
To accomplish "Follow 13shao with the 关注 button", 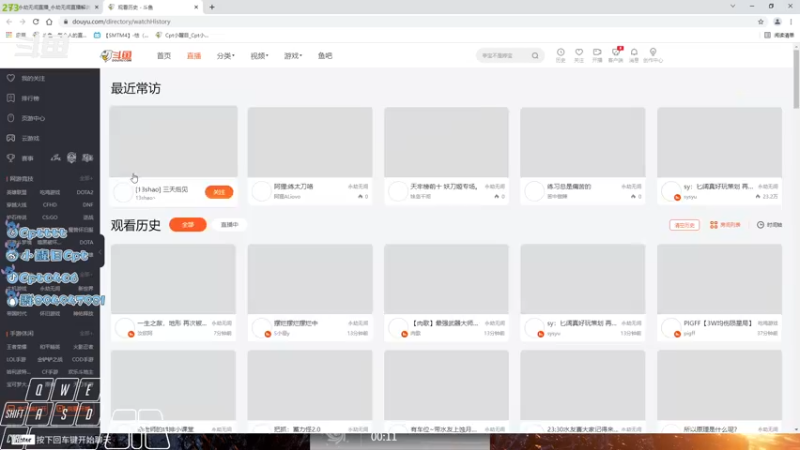I will [219, 192].
